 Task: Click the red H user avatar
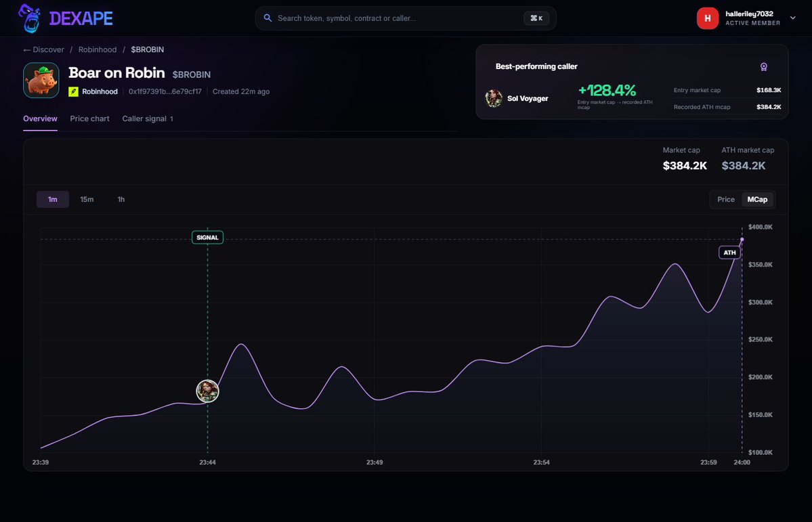(x=708, y=18)
